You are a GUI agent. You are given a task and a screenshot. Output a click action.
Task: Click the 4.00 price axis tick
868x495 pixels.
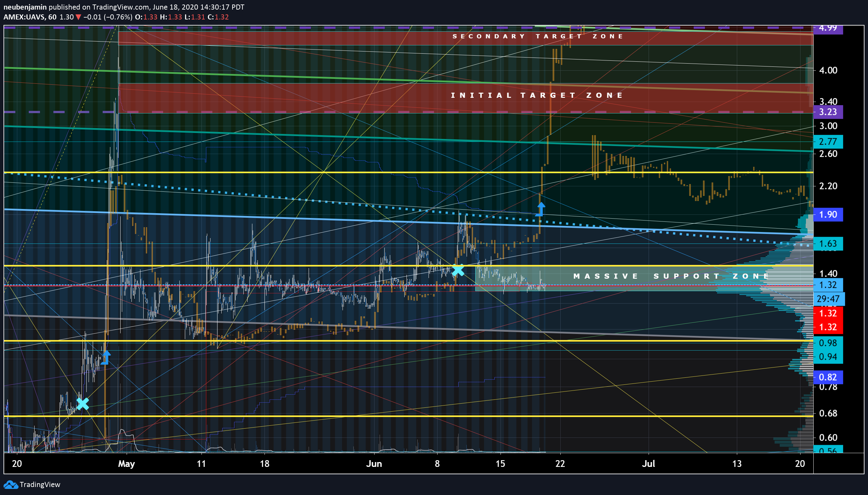(x=828, y=70)
